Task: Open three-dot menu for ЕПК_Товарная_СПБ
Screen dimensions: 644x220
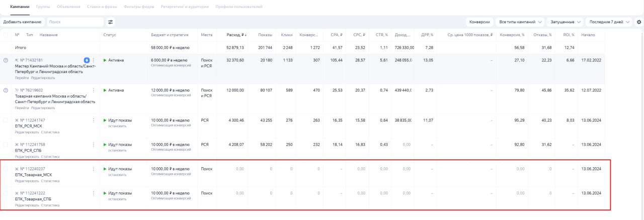Action: [x=94, y=193]
